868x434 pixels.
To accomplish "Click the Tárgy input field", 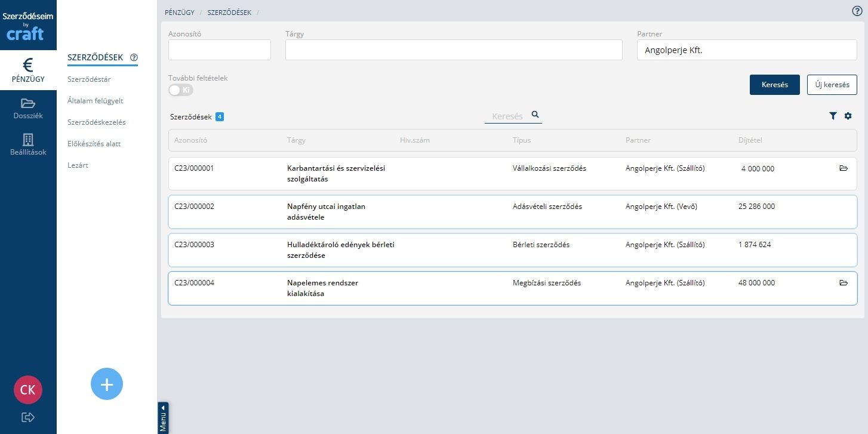I will click(x=454, y=50).
